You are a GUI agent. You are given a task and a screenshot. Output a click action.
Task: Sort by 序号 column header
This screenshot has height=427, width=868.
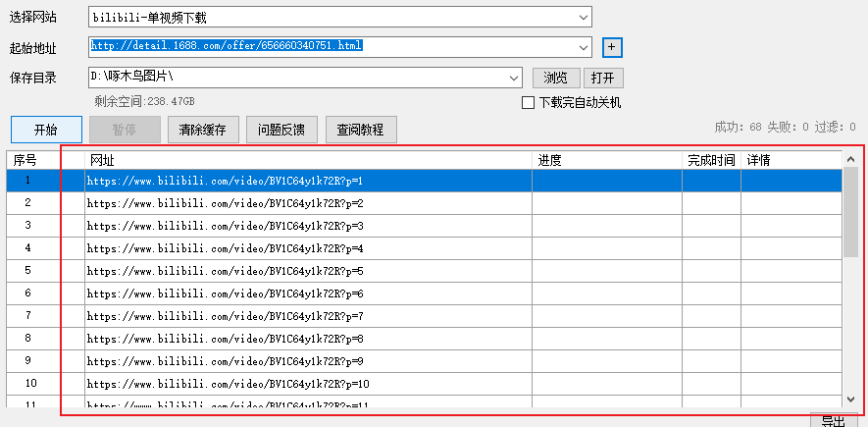pyautogui.click(x=45, y=161)
